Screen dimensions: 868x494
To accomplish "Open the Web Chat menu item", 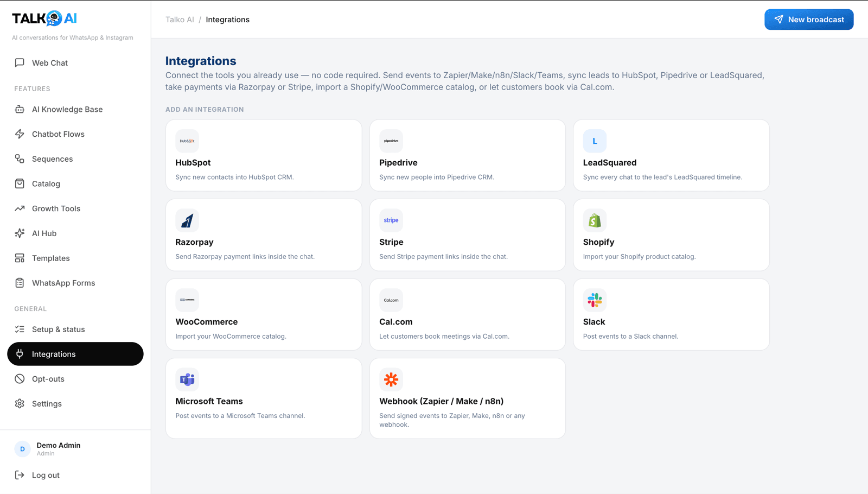I will (x=75, y=63).
